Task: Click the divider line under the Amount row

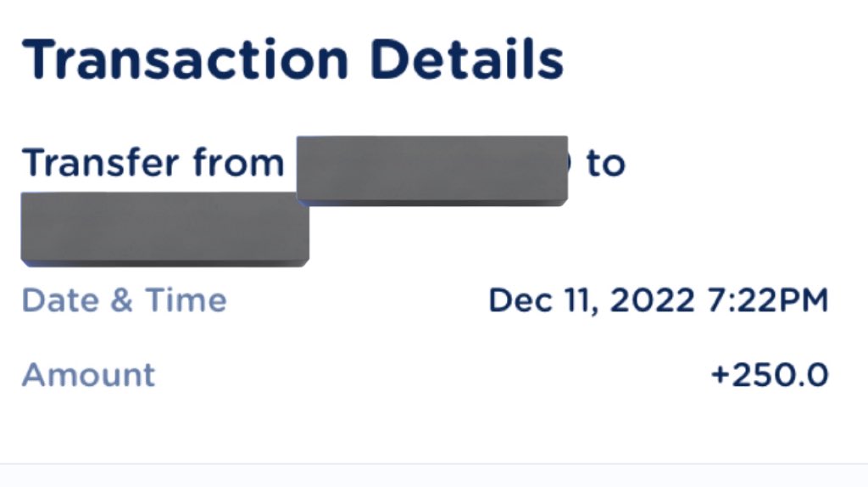Action: pyautogui.click(x=434, y=464)
